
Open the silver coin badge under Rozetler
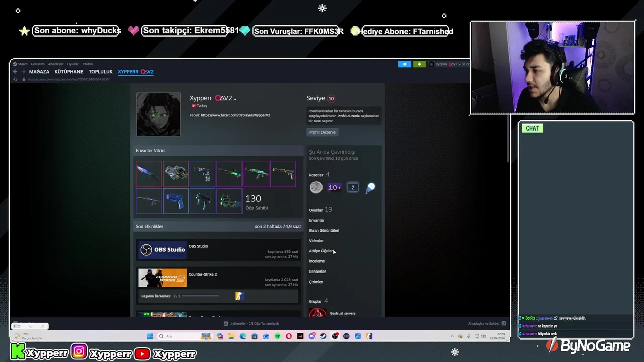(x=316, y=188)
